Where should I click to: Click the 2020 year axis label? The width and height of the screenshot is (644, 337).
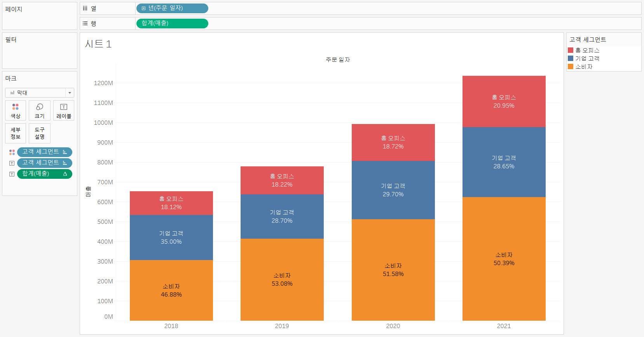click(393, 326)
